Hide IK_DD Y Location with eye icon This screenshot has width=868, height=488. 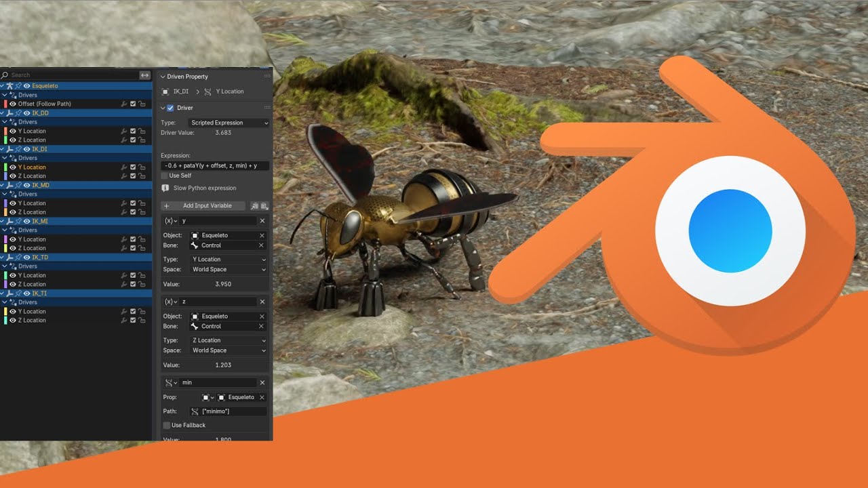pos(12,131)
